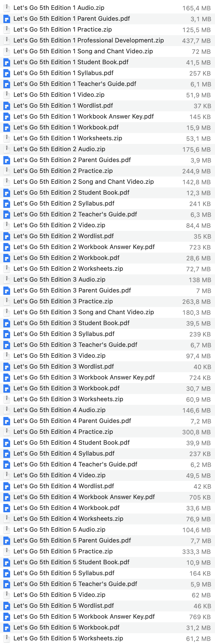215x644 pixels.
Task: Select Let's Go 5th Edition 3 Audio.zip file
Action: click(108, 280)
